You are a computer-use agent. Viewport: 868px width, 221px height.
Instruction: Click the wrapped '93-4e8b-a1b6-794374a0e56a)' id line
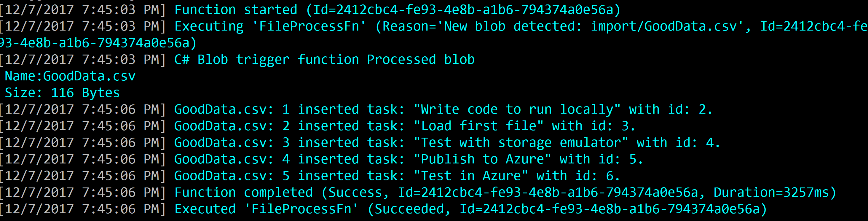[x=98, y=43]
